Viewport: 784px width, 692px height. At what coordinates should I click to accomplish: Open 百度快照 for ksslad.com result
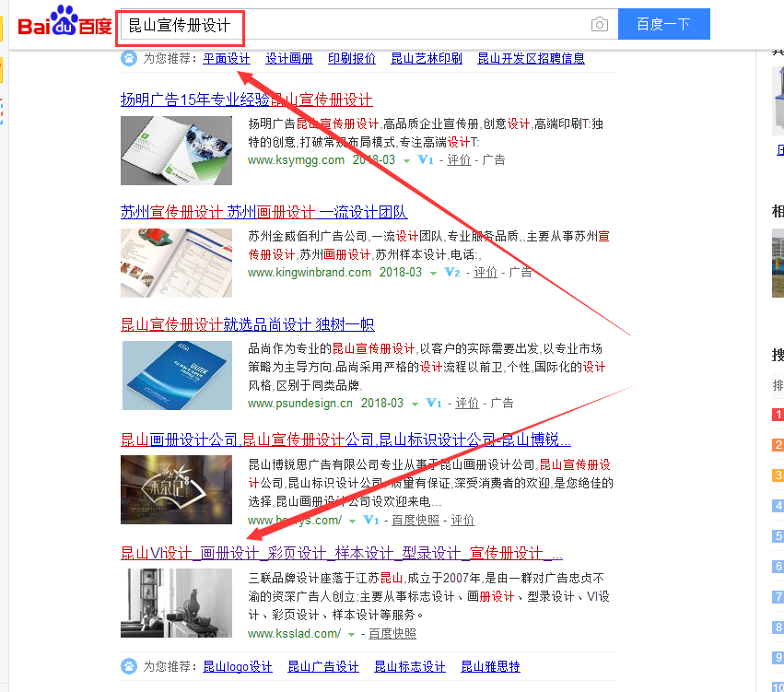coord(392,634)
